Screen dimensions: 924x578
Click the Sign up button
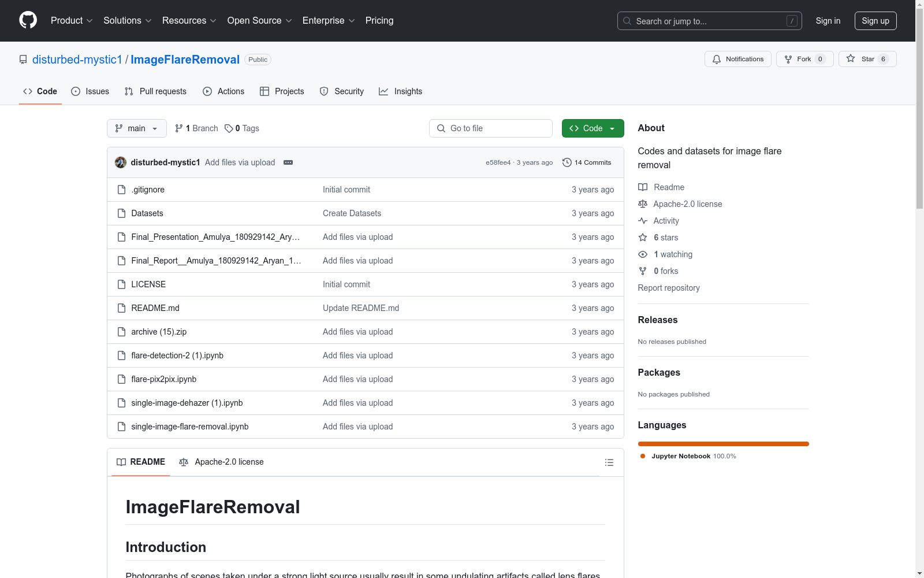[x=875, y=21]
